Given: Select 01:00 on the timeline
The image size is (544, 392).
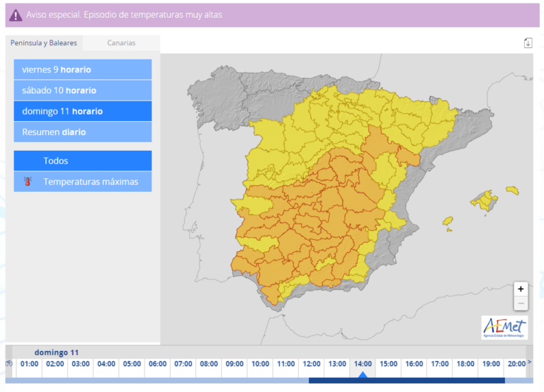Looking at the screenshot, I should coord(29,364).
